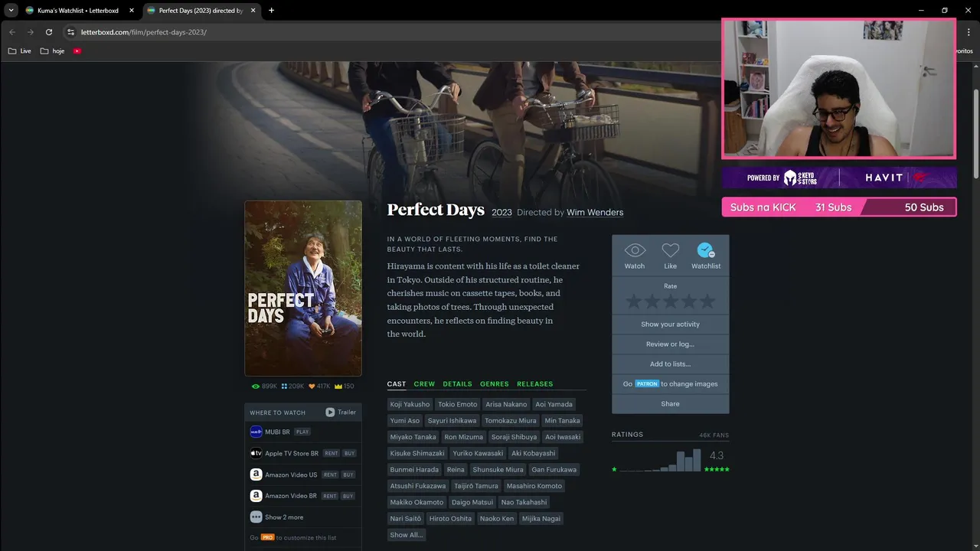Open the GENRES tab
Image resolution: width=980 pixels, height=551 pixels.
coord(495,384)
